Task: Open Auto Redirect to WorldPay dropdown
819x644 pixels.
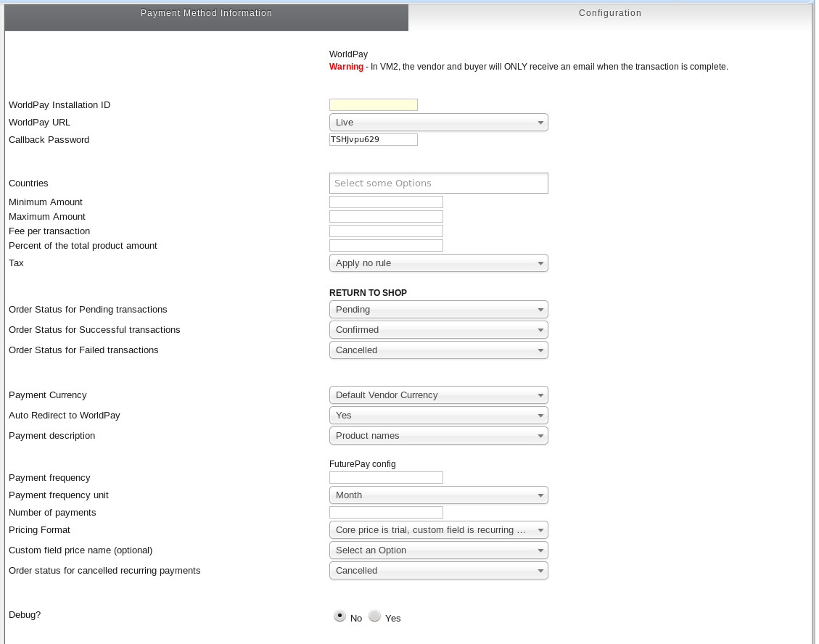Action: [439, 416]
